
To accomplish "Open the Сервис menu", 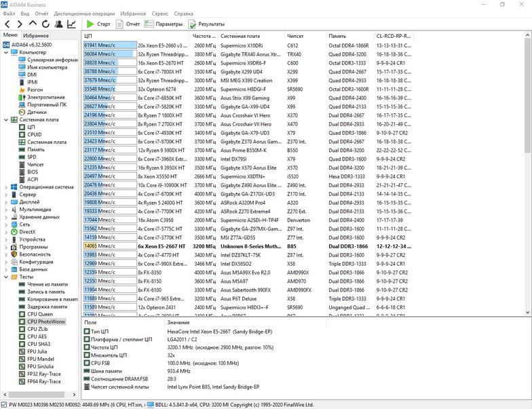I will 160,14.
